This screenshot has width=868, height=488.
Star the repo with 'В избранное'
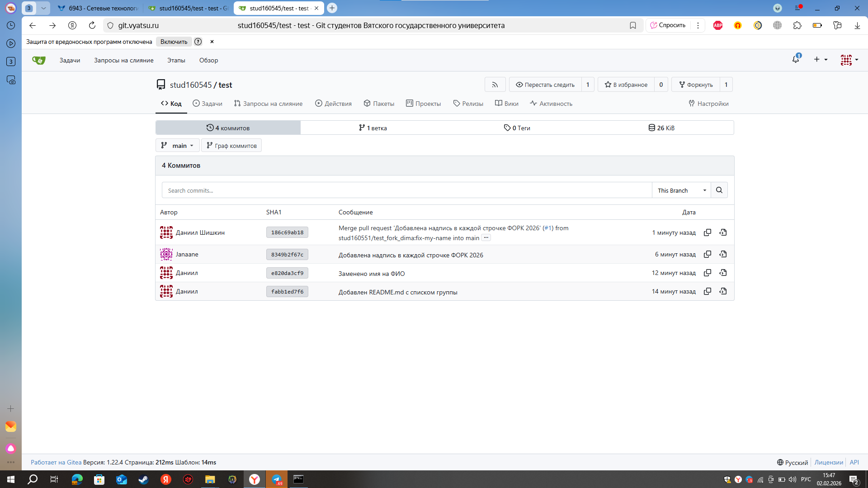click(626, 85)
